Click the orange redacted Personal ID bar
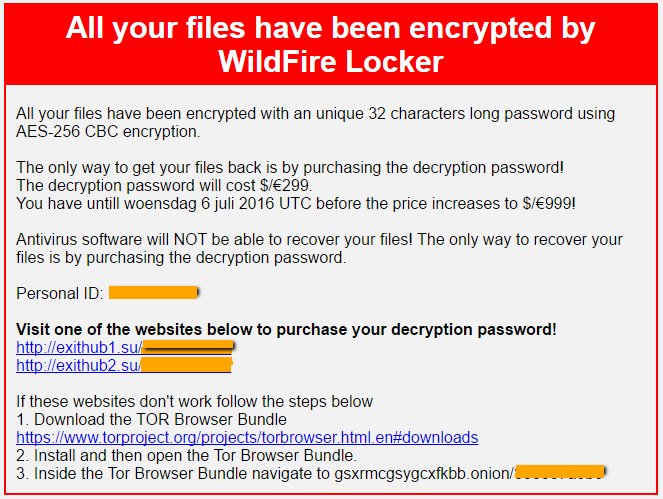The height and width of the screenshot is (499, 663). 153,293
